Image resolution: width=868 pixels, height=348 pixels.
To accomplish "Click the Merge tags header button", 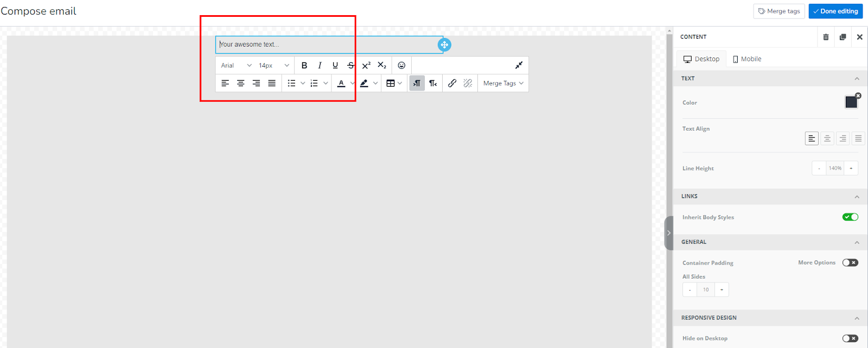I will 779,11.
